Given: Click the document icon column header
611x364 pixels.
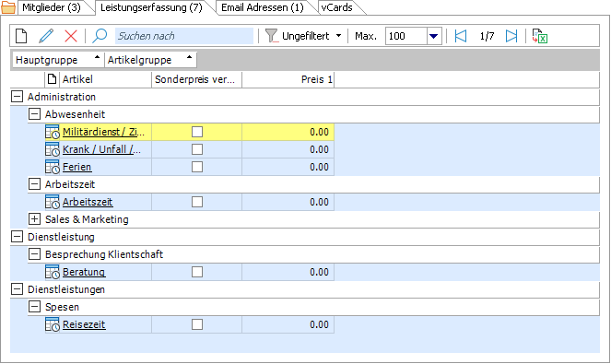Looking at the screenshot, I should coord(52,79).
